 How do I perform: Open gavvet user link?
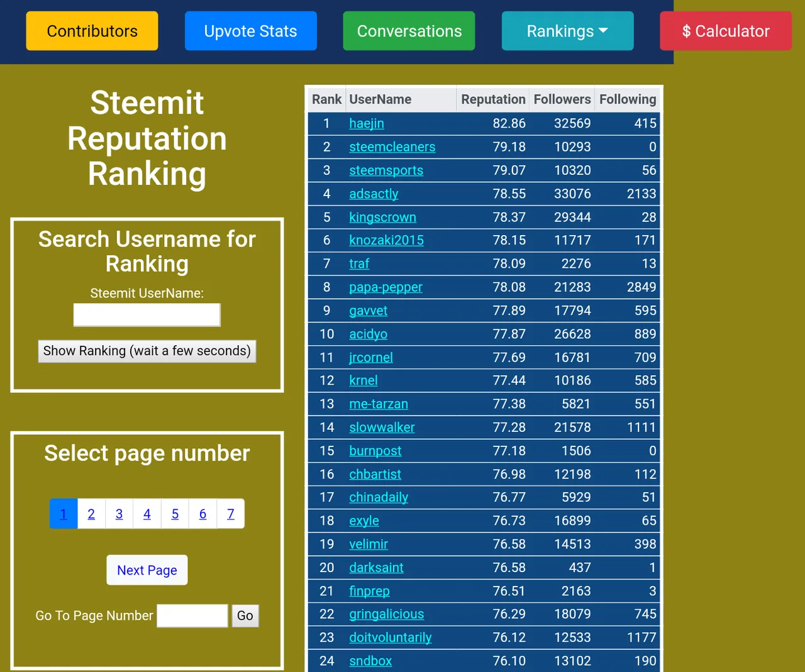coord(368,311)
